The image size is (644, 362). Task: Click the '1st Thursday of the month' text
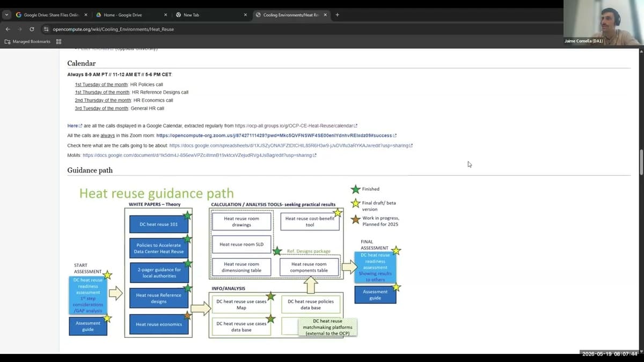coord(102,92)
